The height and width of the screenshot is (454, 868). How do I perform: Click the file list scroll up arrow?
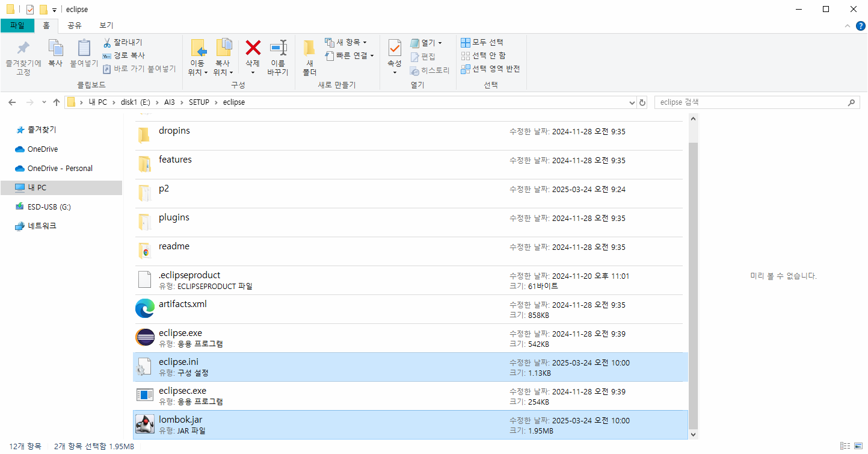pos(693,119)
